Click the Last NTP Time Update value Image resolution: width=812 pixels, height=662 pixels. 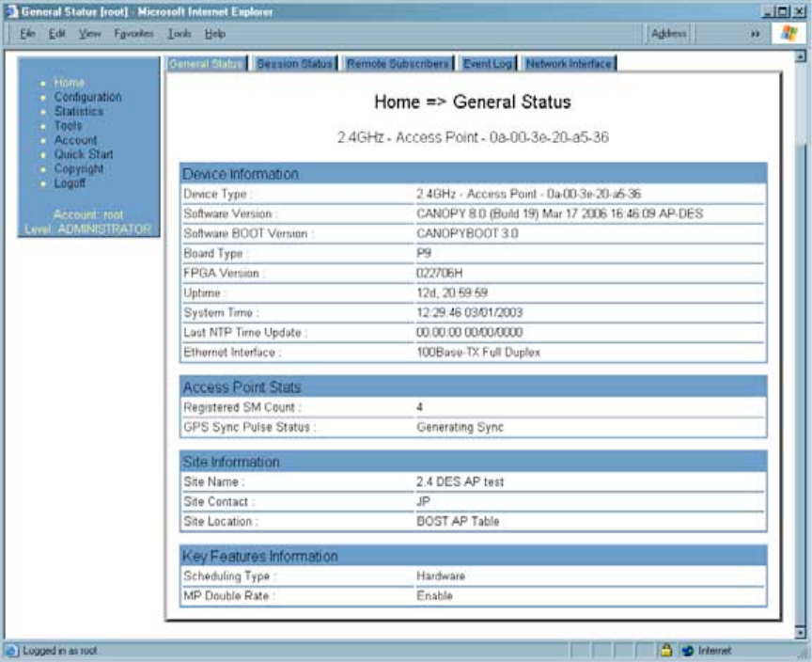469,332
